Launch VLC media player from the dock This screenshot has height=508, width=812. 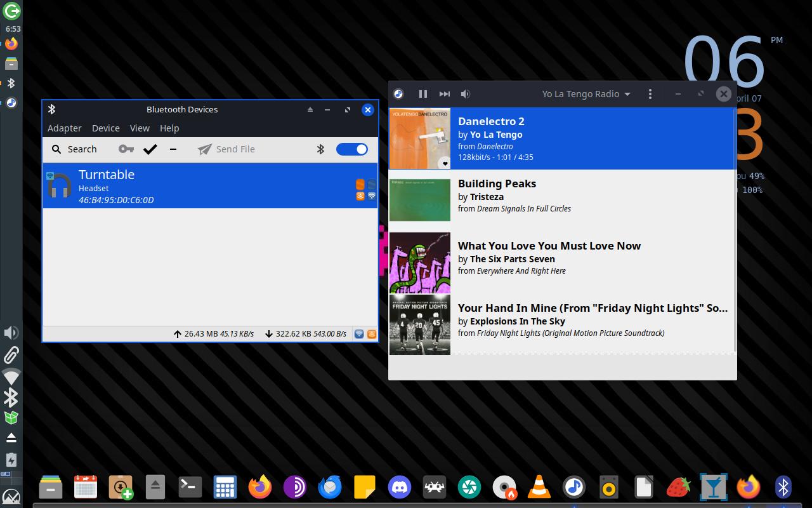click(x=539, y=487)
